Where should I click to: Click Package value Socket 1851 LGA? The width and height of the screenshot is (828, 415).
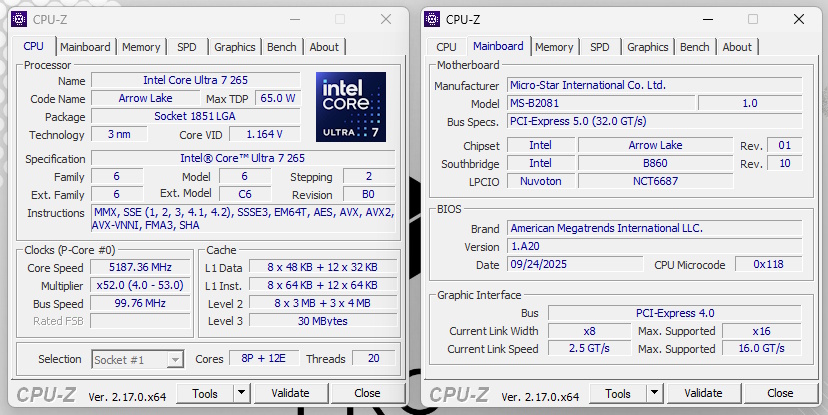(195, 116)
